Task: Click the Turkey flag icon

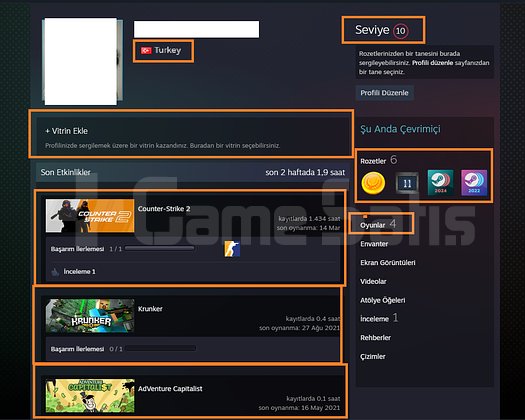Action: pos(146,51)
